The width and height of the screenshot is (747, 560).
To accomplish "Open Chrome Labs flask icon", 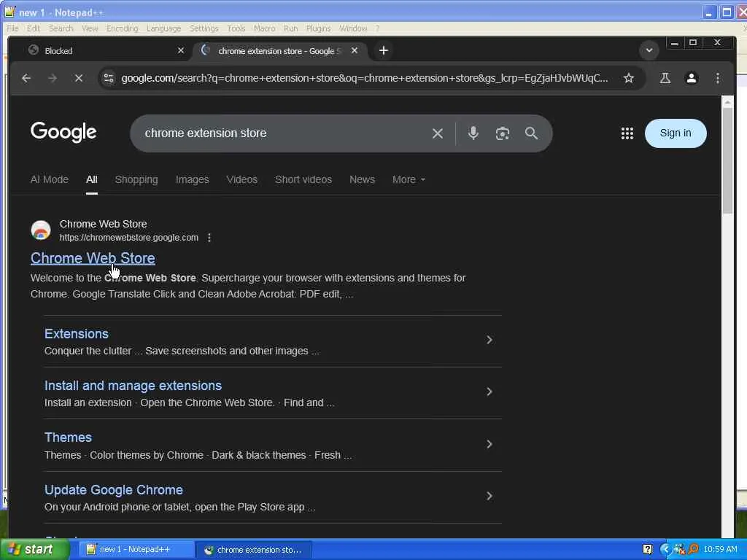I will (665, 78).
